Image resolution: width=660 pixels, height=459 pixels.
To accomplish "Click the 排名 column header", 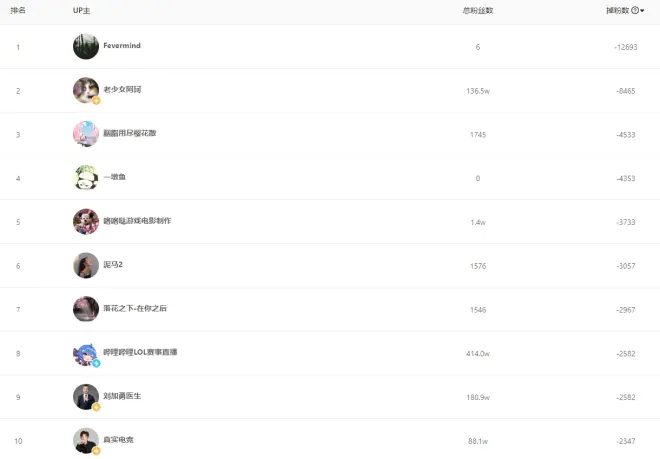I will (x=18, y=10).
